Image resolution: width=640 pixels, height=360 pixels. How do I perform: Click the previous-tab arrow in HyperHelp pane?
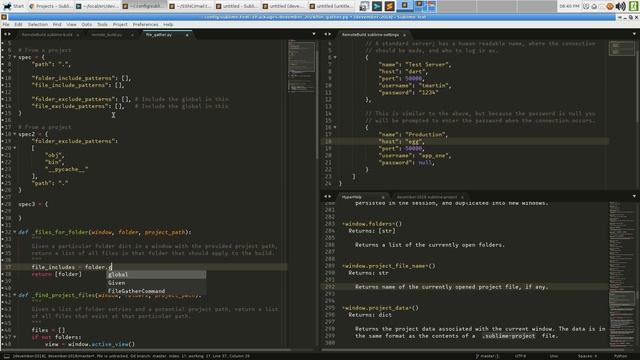point(325,196)
